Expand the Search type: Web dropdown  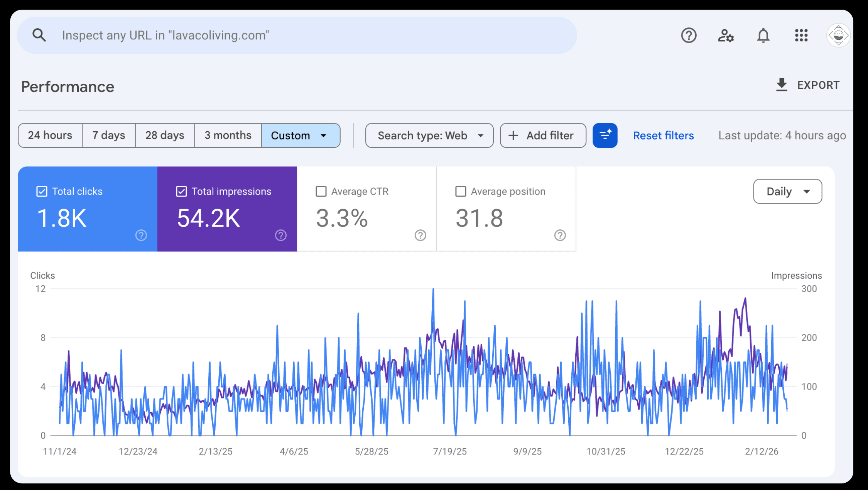429,136
